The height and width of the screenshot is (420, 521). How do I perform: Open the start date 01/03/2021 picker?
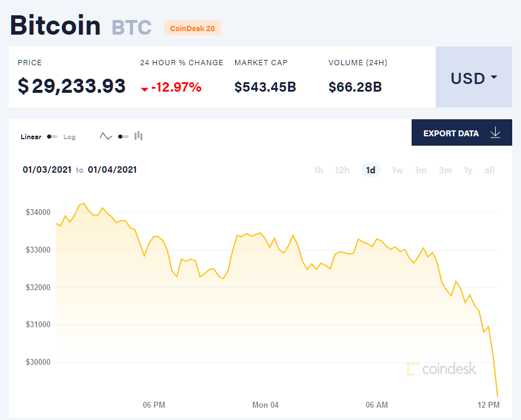47,170
